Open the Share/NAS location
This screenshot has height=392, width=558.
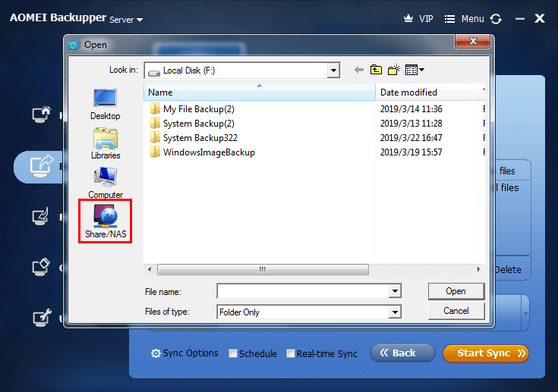point(106,221)
